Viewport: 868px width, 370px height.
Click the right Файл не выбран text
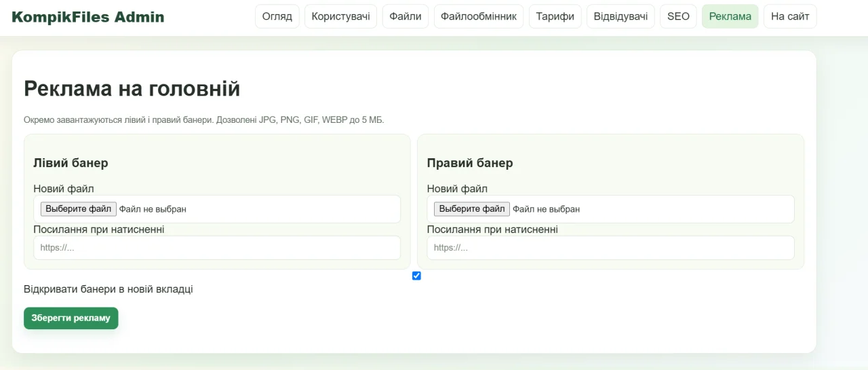[x=546, y=209]
